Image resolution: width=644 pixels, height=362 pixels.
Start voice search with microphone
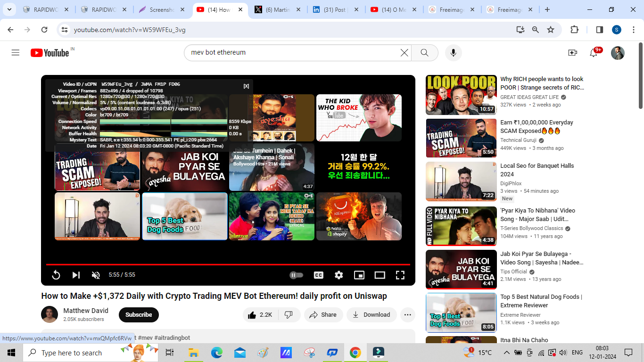453,53
